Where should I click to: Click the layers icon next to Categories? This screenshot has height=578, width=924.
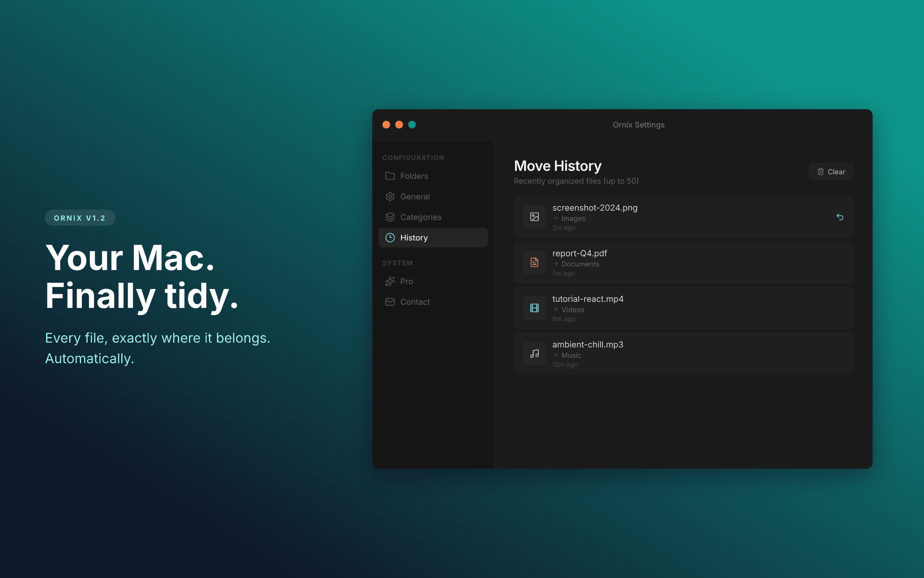[390, 217]
